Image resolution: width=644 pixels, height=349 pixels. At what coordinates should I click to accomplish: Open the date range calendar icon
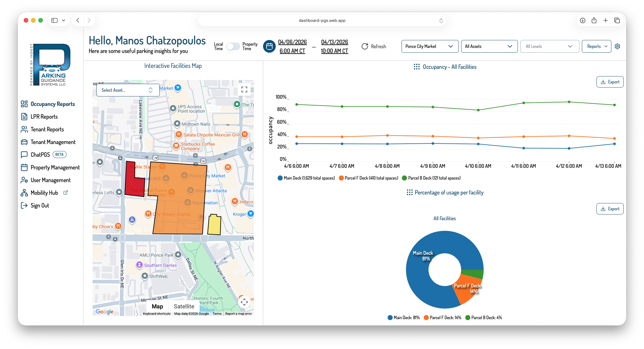pyautogui.click(x=269, y=46)
